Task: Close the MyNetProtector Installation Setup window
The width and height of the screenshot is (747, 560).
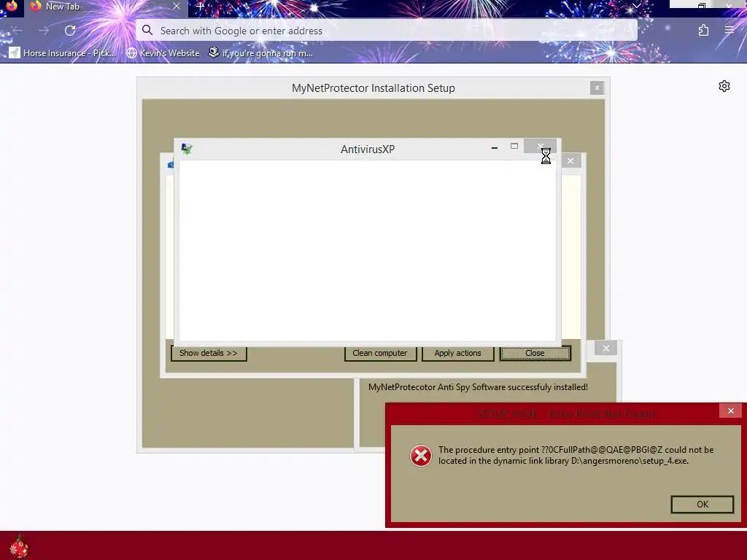Action: point(597,87)
